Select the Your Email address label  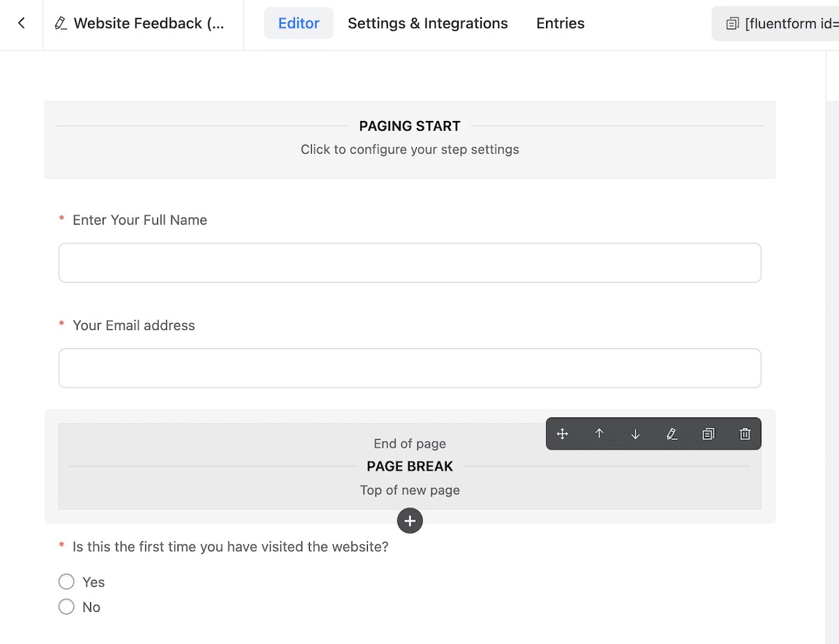tap(134, 326)
